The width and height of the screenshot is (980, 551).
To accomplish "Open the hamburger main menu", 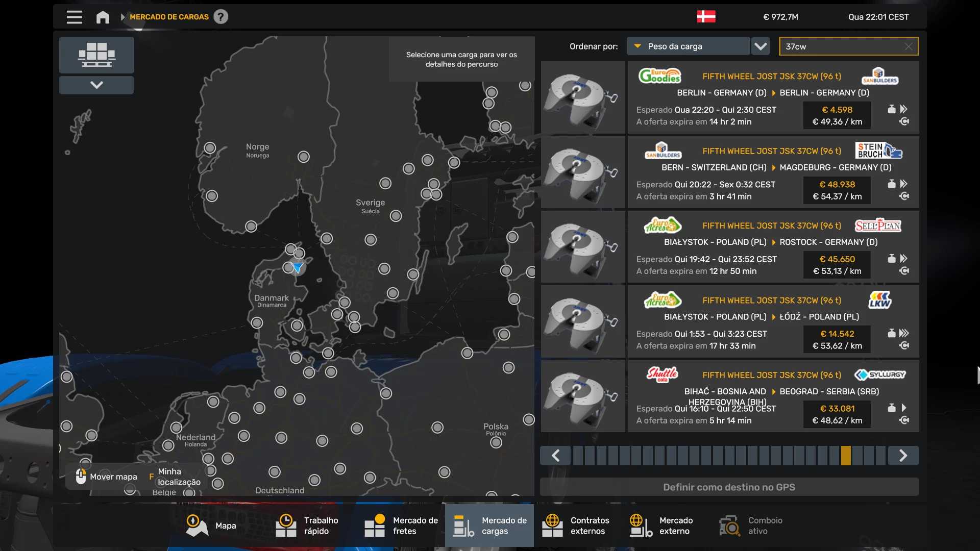I will (74, 17).
